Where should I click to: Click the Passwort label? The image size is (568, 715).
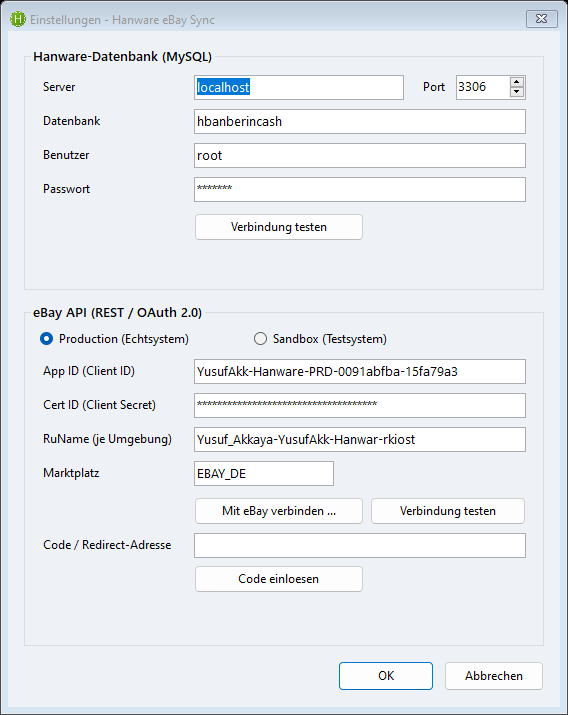click(66, 189)
